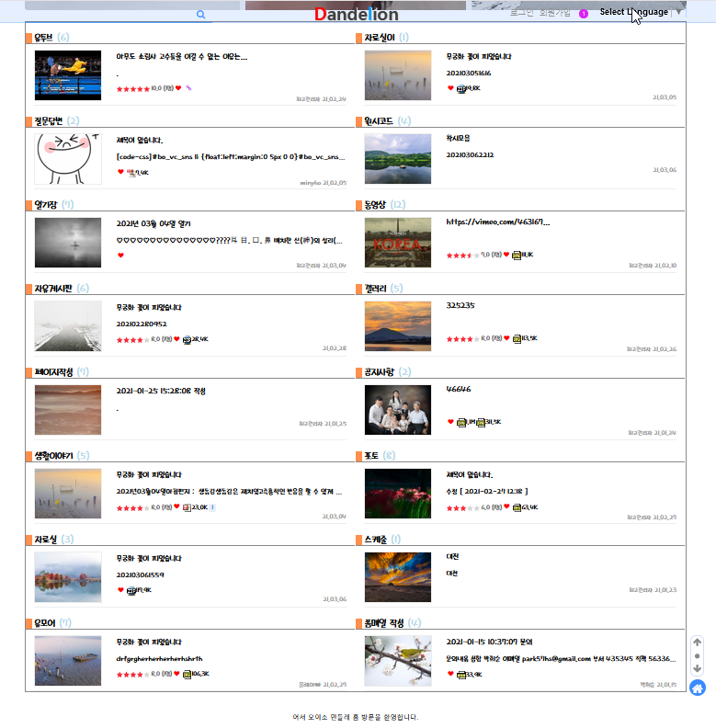Click the 회원가입 sign-up link

point(555,12)
